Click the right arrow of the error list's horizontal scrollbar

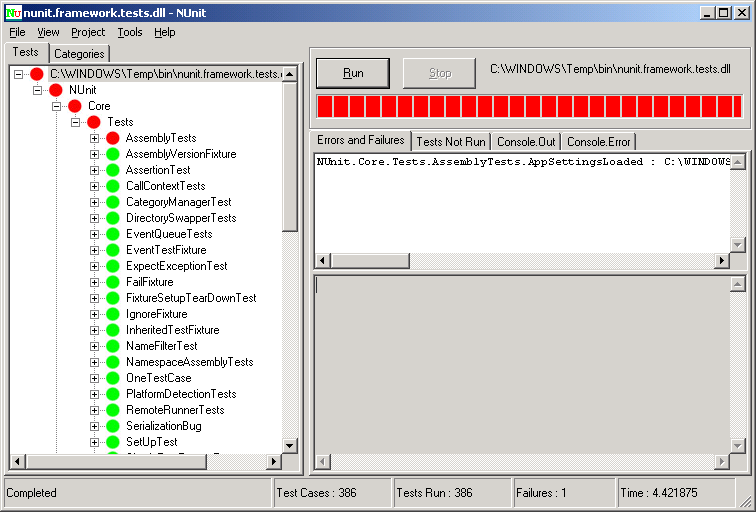point(721,261)
